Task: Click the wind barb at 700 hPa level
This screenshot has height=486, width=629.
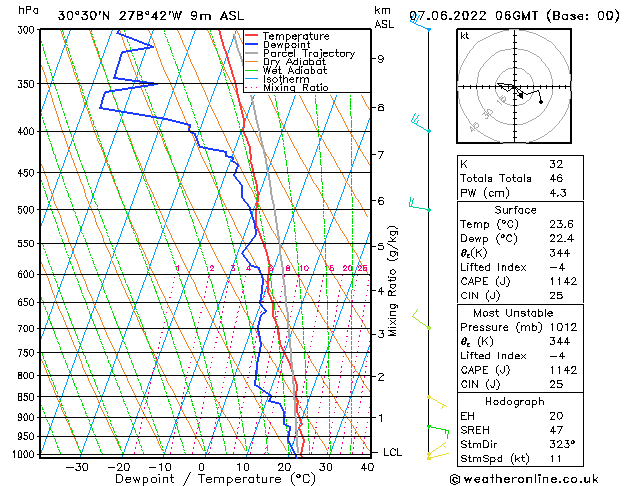Action: [x=421, y=320]
